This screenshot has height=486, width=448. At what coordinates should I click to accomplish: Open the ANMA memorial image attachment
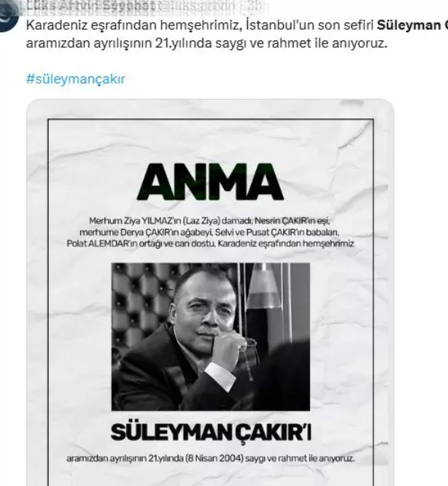tap(211, 292)
